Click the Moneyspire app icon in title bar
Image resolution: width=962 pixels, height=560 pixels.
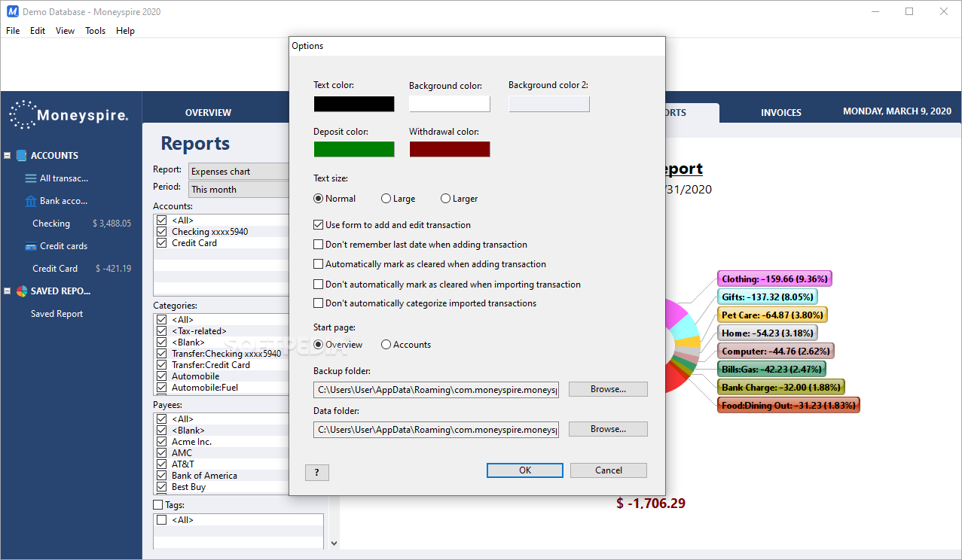tap(12, 11)
